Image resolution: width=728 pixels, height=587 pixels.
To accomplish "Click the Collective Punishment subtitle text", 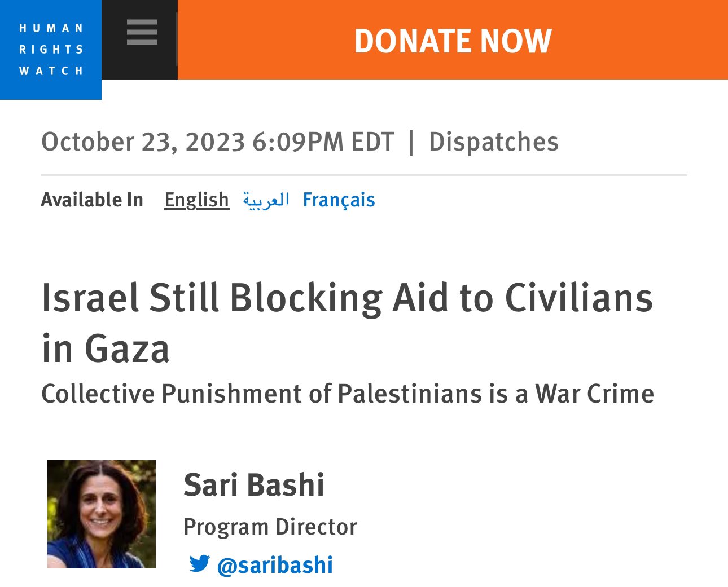I will tap(348, 394).
